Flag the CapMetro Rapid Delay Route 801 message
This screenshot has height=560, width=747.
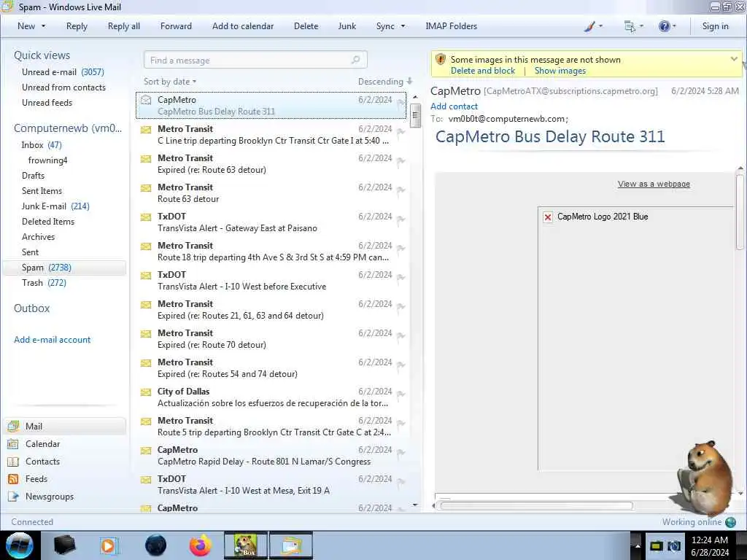401,454
